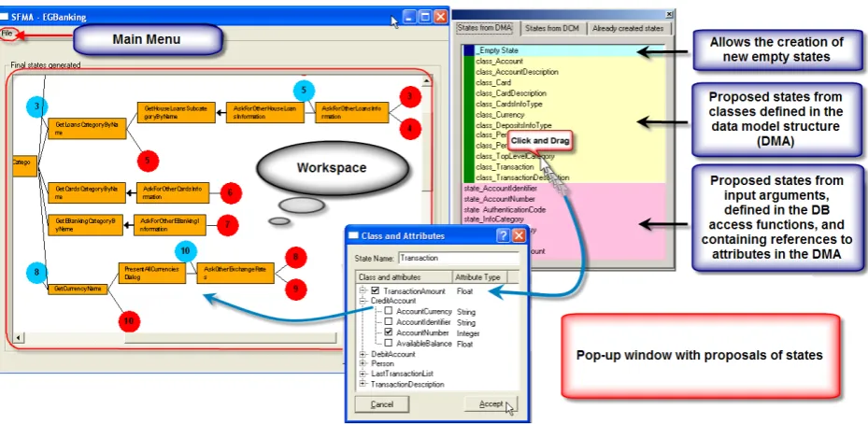
Task: Click the blue swatch beside _Empty State
Action: coord(469,50)
